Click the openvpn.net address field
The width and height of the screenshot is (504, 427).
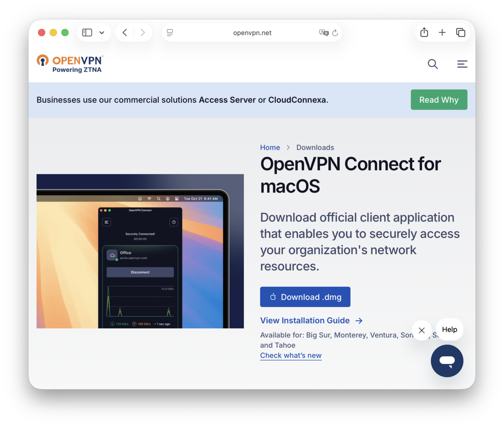pos(252,33)
